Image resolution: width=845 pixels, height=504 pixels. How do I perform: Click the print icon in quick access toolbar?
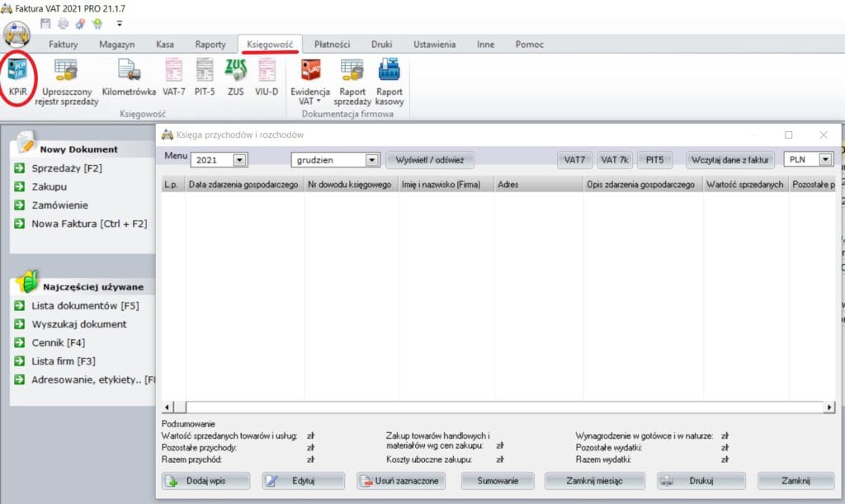click(x=62, y=25)
